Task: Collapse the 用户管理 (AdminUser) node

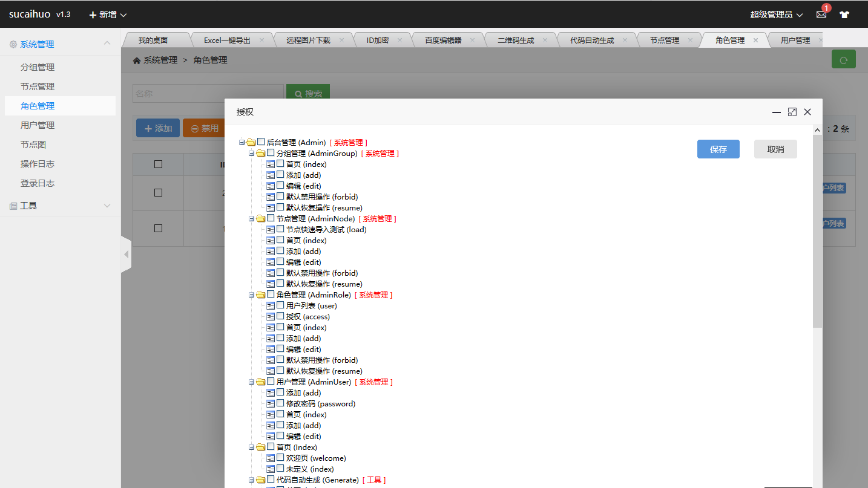Action: point(251,382)
